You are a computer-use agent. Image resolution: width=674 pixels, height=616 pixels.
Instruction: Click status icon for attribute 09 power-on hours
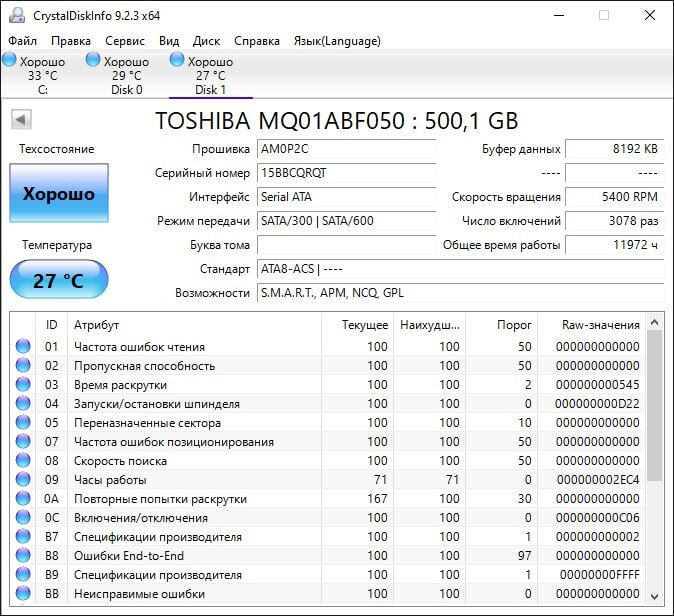point(23,480)
